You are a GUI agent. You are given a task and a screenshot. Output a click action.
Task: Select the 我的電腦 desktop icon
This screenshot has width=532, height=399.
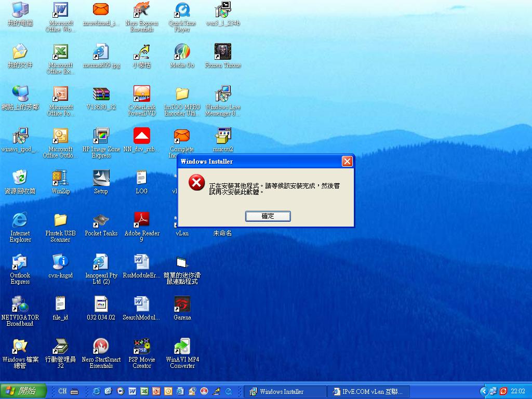click(x=20, y=15)
